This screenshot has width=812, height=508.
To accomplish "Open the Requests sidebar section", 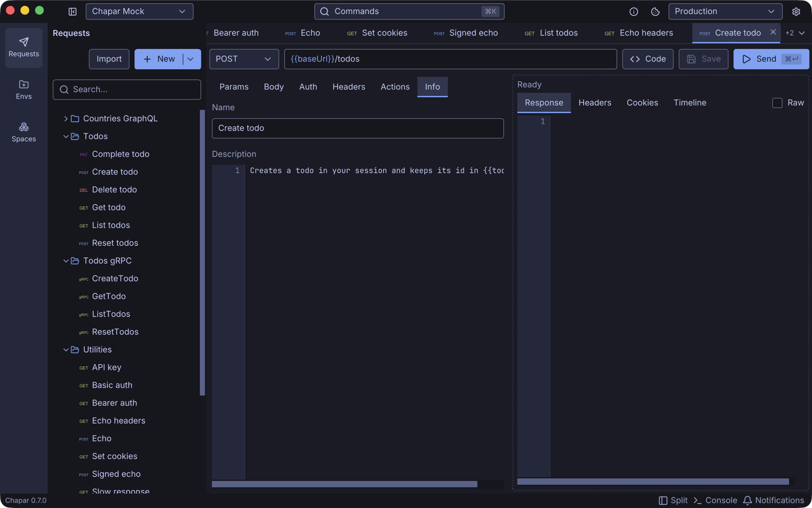I will coord(24,47).
